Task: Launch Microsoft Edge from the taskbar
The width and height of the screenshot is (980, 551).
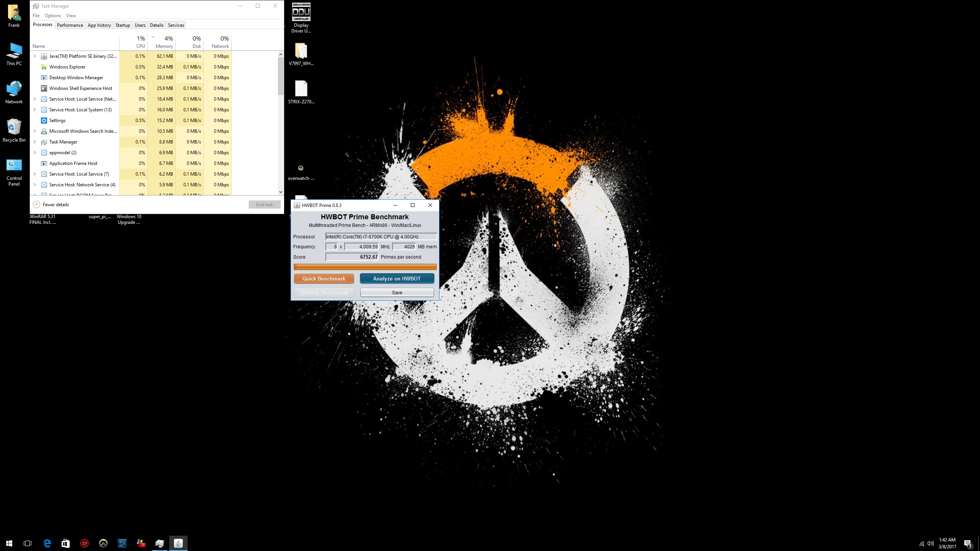Action: click(x=47, y=543)
